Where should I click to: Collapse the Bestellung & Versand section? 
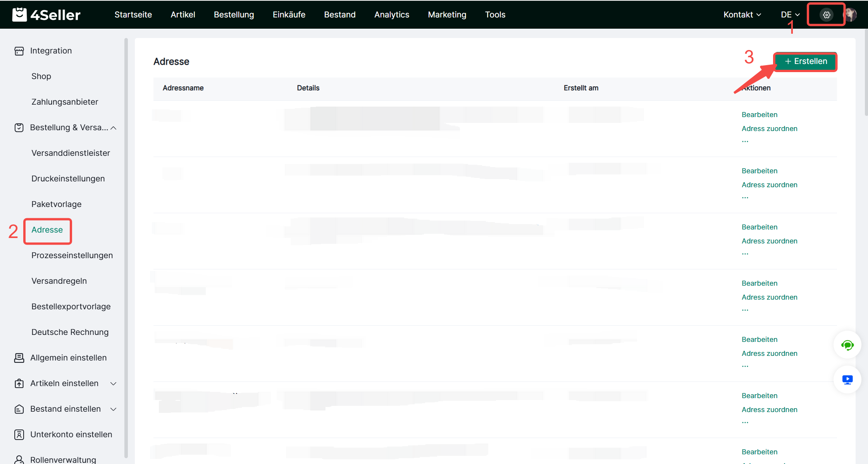click(114, 128)
